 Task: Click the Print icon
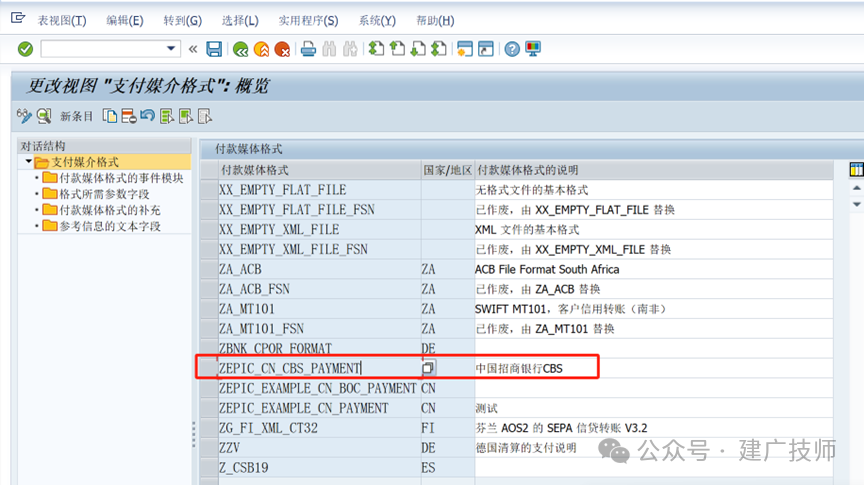pos(309,49)
